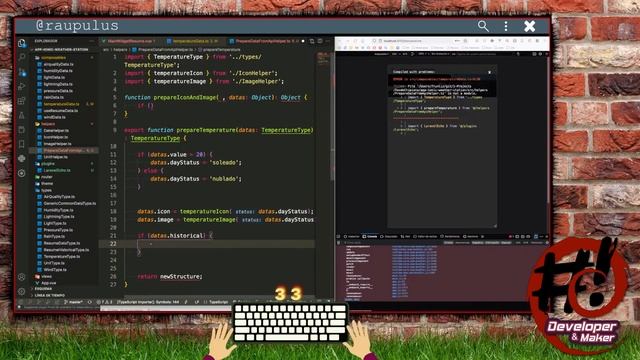Image resolution: width=640 pixels, height=360 pixels.
Task: Open humidityData.ts in explorer
Action: (x=58, y=71)
